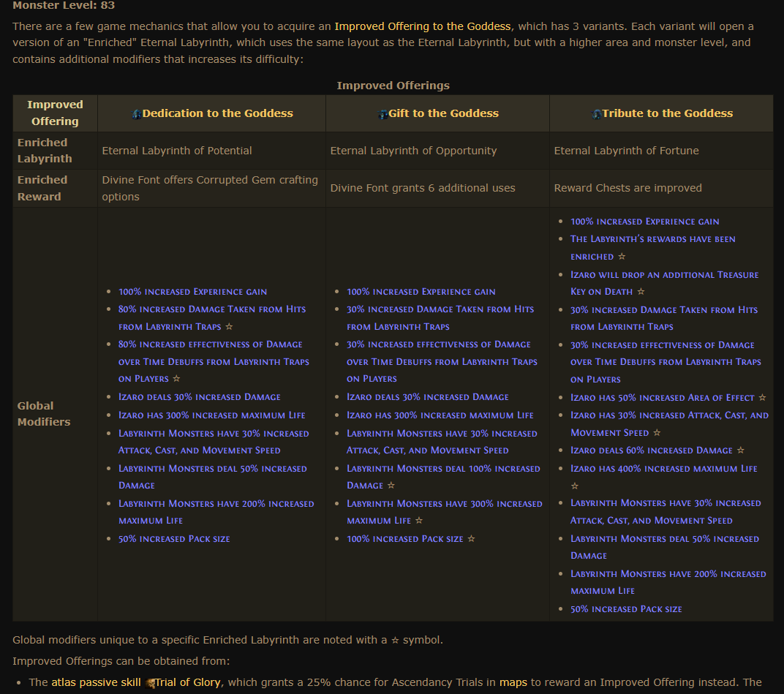The width and height of the screenshot is (784, 694).
Task: Open Izaro deals 60% increased Damage modifier
Action: [652, 450]
